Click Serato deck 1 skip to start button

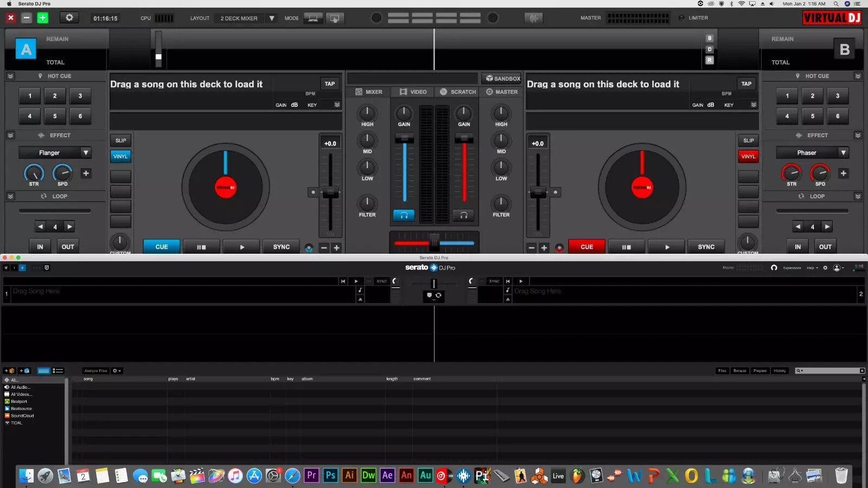coord(343,281)
